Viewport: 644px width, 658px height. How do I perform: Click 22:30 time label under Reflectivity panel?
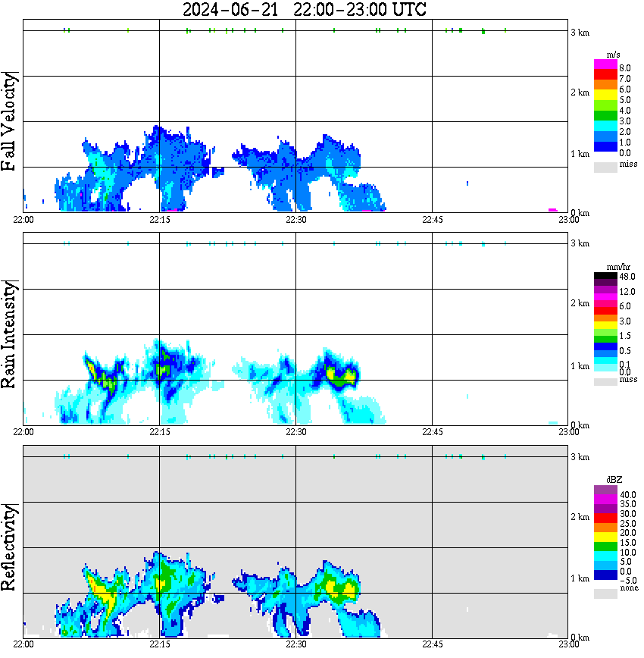(x=295, y=644)
